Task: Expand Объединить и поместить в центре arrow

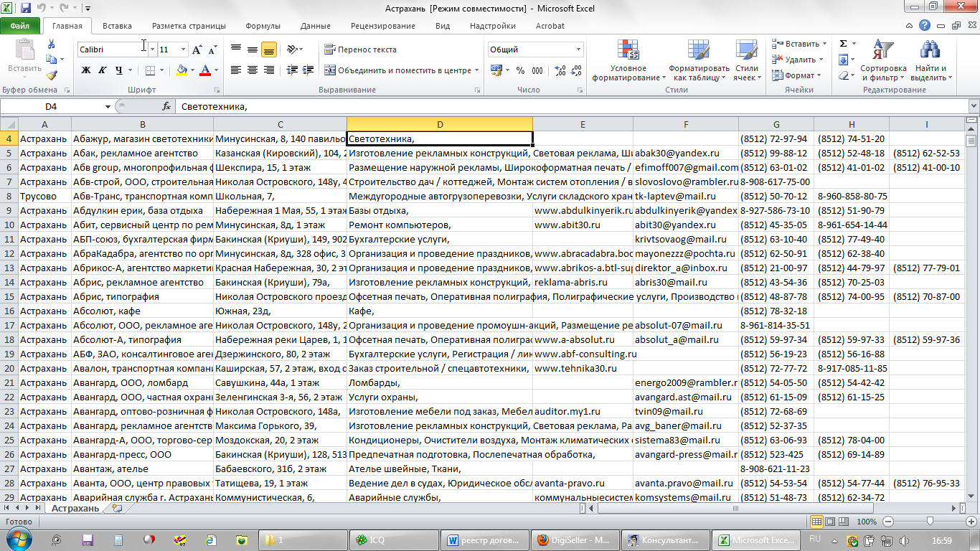Action: 477,70
